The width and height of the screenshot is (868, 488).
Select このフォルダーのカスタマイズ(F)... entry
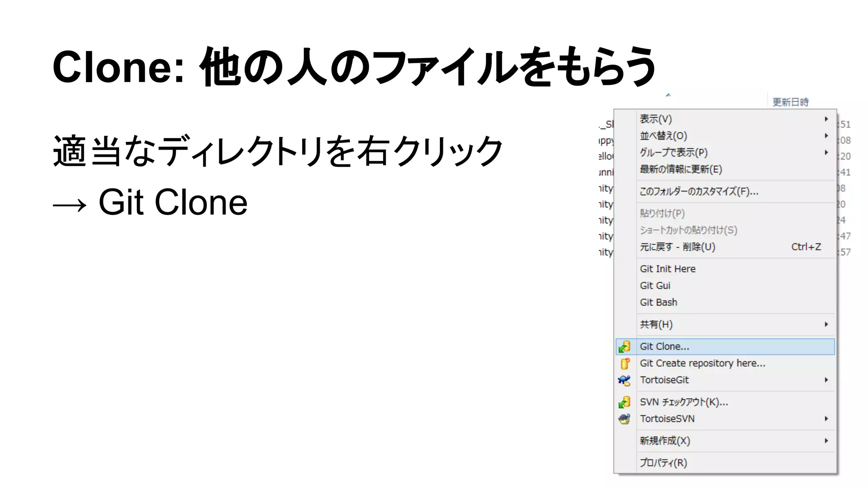[x=725, y=191]
